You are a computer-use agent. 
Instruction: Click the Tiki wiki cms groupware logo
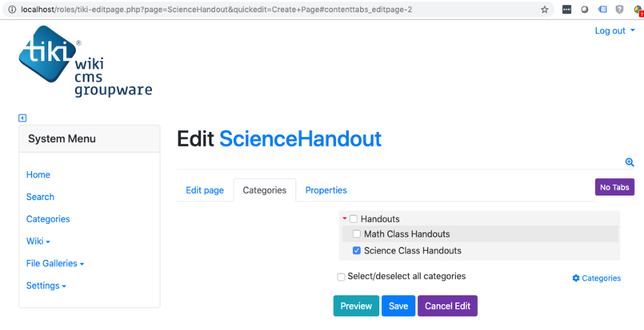(85, 62)
